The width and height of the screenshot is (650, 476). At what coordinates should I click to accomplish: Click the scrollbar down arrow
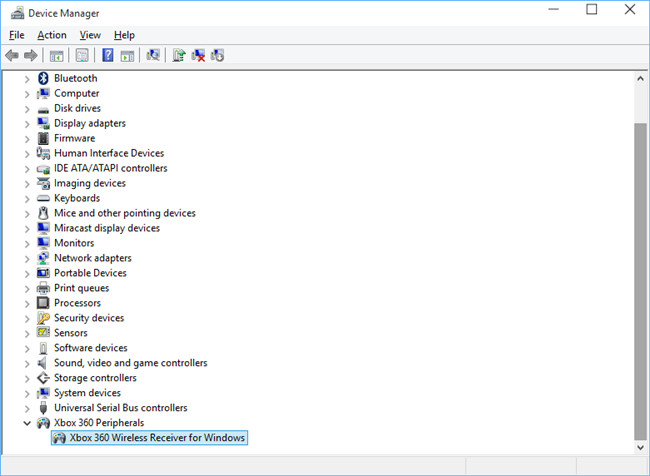coord(640,447)
